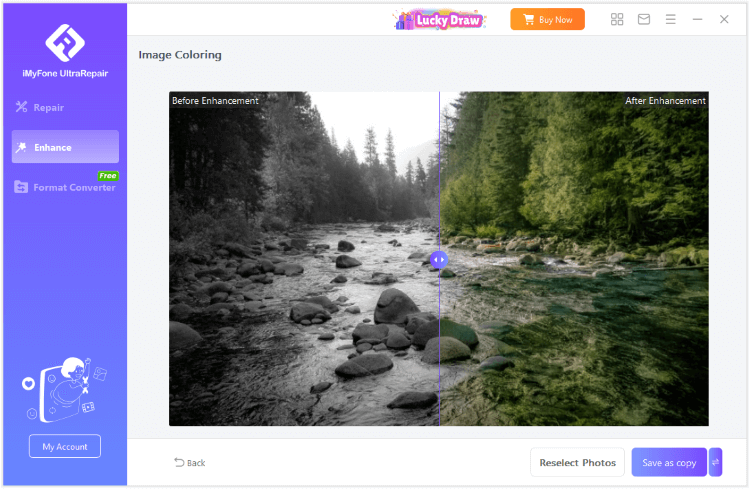The width and height of the screenshot is (750, 489).
Task: Click the before/after comparison slider handle
Action: 439,259
